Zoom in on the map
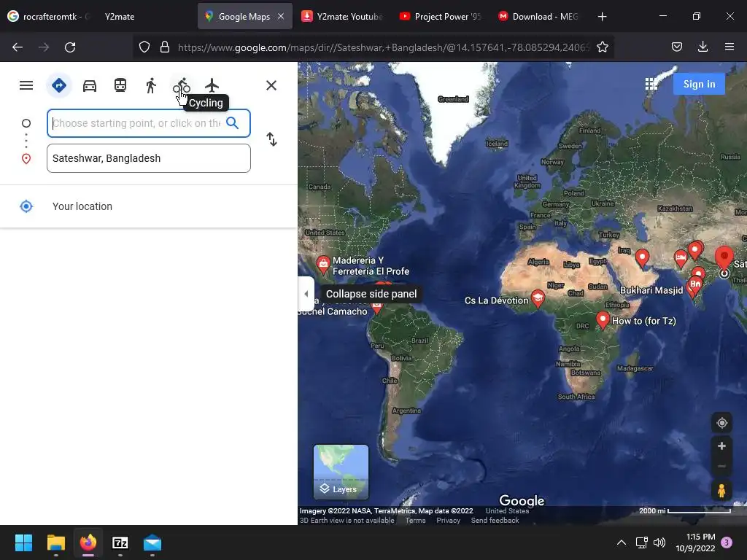747x560 pixels. [x=721, y=446]
